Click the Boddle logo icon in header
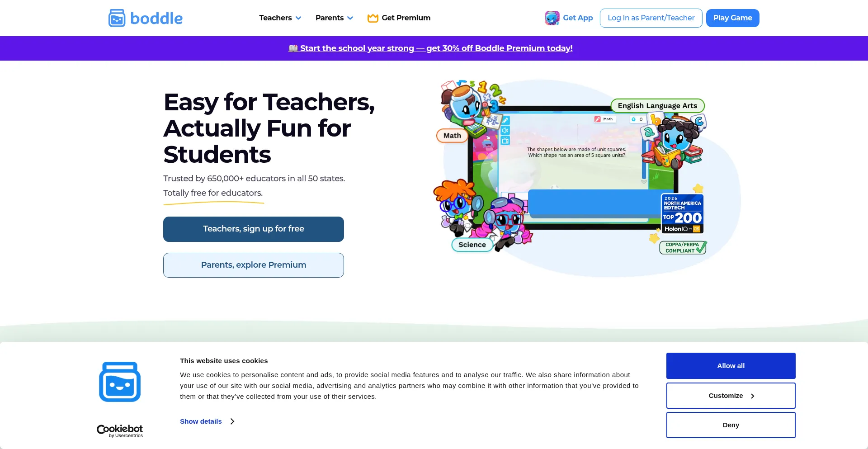This screenshot has width=868, height=449. point(117,18)
